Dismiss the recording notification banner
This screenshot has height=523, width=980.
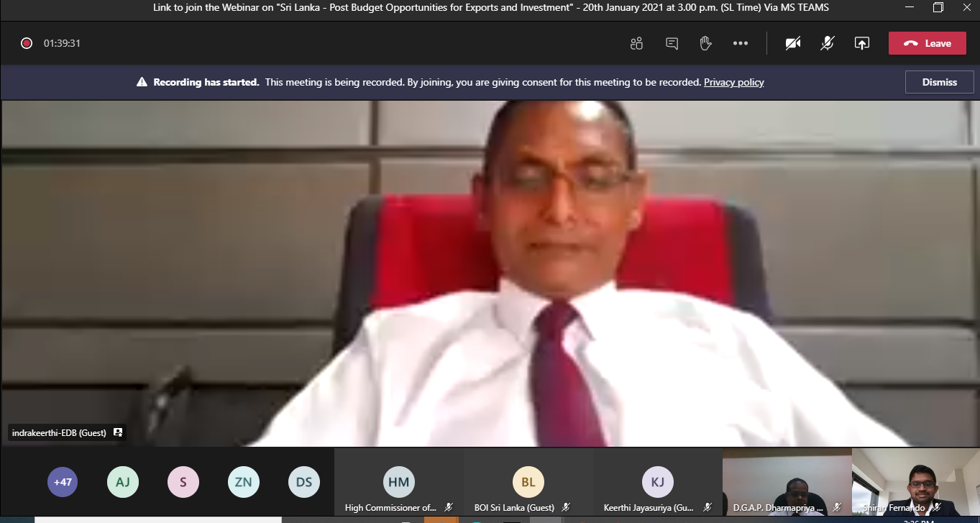(939, 82)
